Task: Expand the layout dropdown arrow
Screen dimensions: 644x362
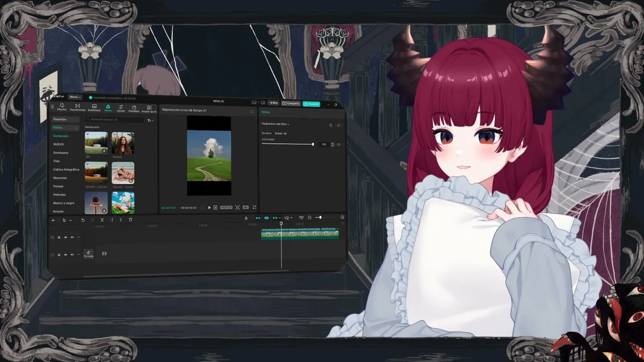Action: (x=259, y=103)
